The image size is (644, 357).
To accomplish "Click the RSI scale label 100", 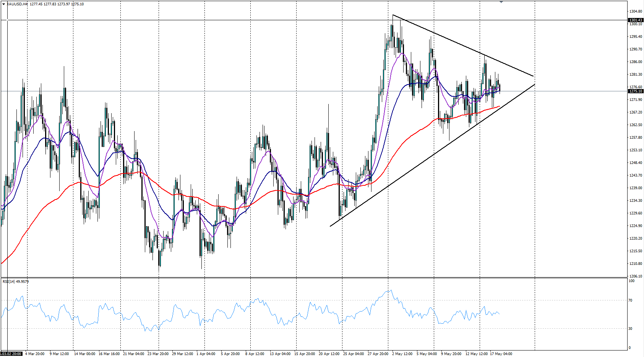I will [632, 281].
